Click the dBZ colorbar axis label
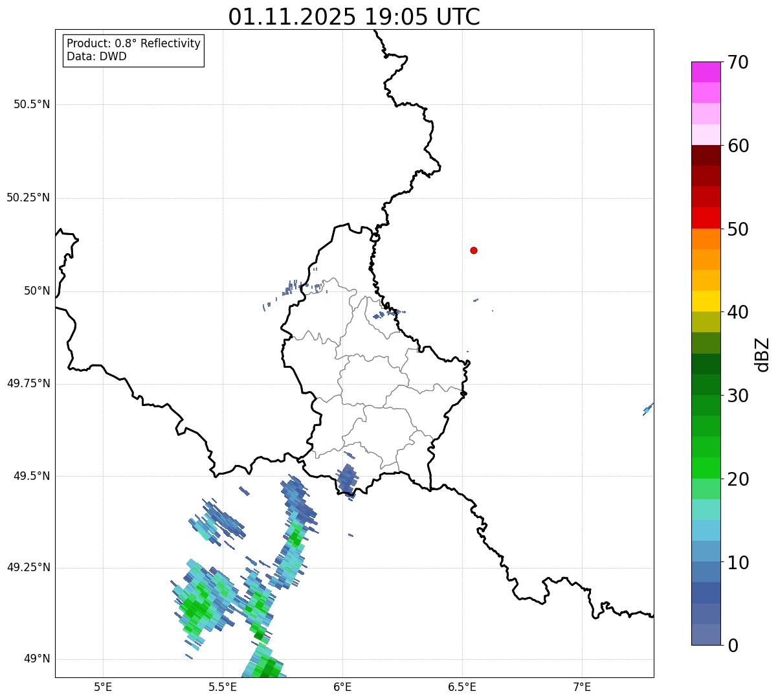Screen dimensions: 778x700 (x=762, y=354)
